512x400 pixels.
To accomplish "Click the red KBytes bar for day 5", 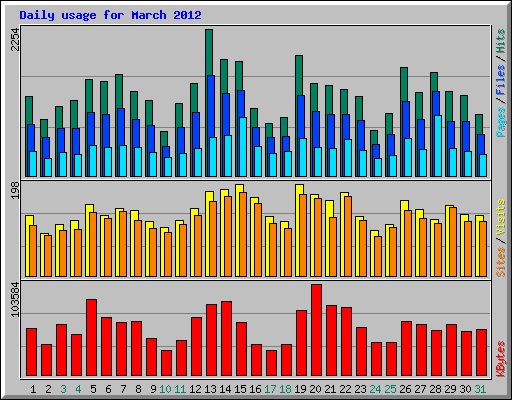I will pyautogui.click(x=91, y=337).
